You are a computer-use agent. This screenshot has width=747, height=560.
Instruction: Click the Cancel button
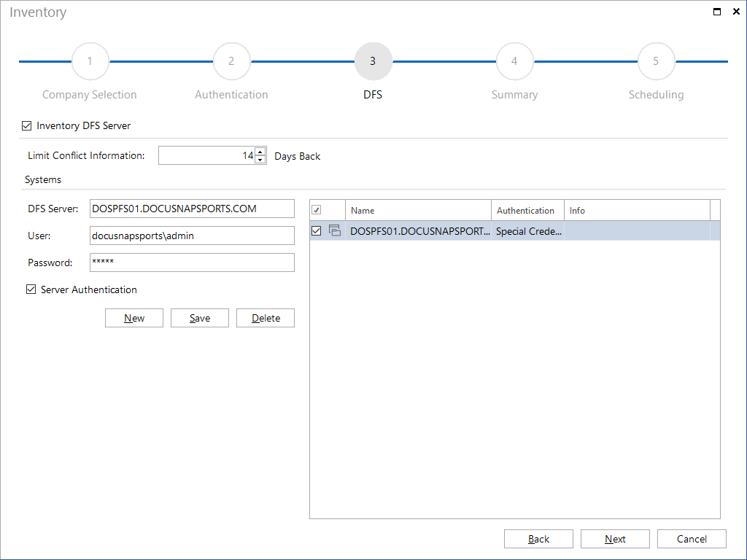tap(692, 539)
